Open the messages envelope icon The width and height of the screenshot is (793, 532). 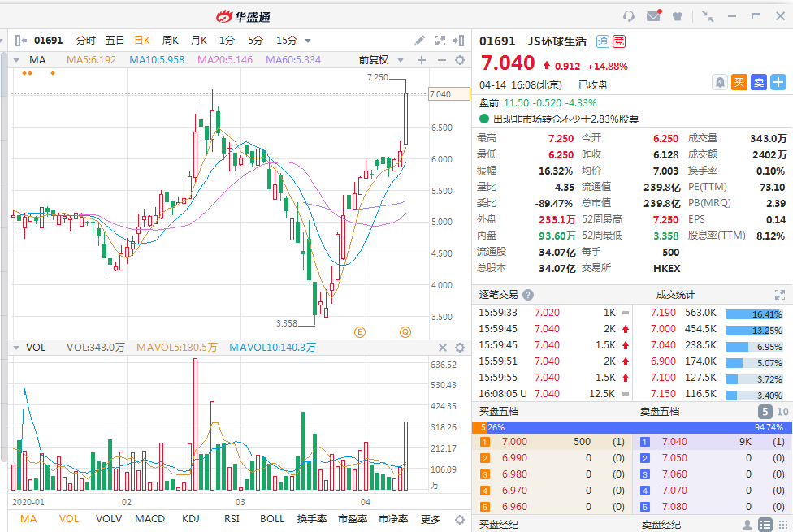pos(653,15)
